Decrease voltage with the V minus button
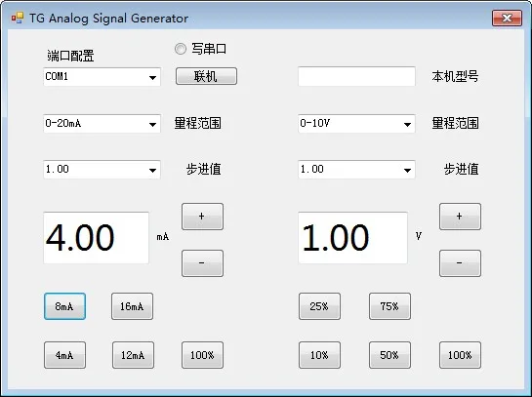 point(460,263)
